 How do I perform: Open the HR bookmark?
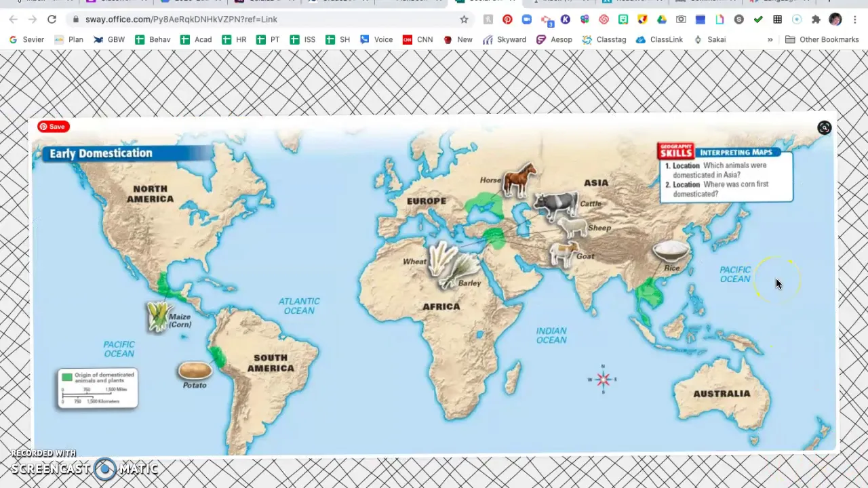click(x=234, y=39)
